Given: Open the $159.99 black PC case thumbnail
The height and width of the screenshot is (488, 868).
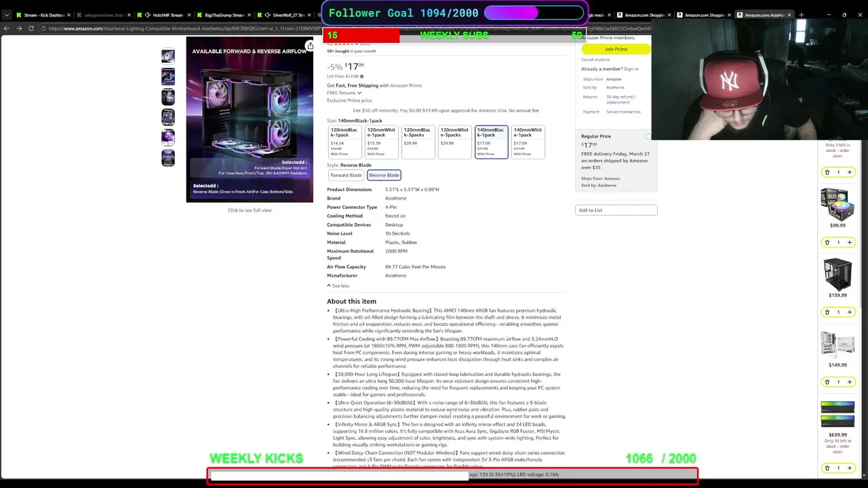Looking at the screenshot, I should click(837, 274).
